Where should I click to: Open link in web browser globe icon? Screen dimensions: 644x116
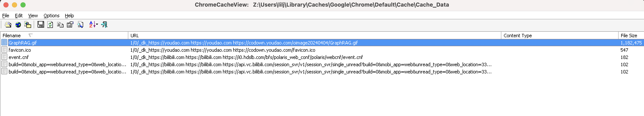(18, 24)
